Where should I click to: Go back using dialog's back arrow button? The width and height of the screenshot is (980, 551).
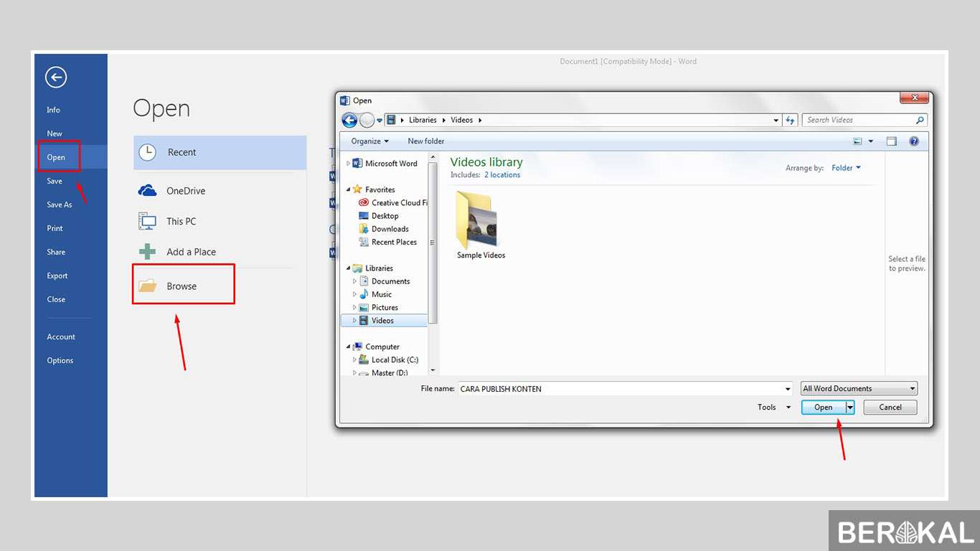coord(349,120)
